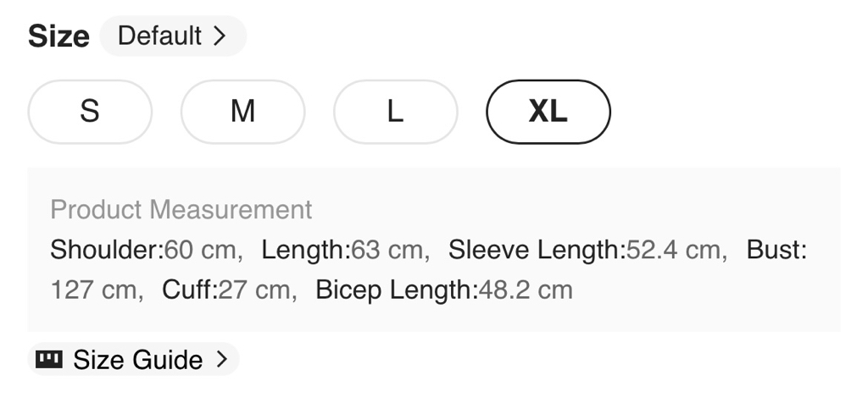Click the Cuff measurement label
The image size is (868, 403).
coord(189,290)
